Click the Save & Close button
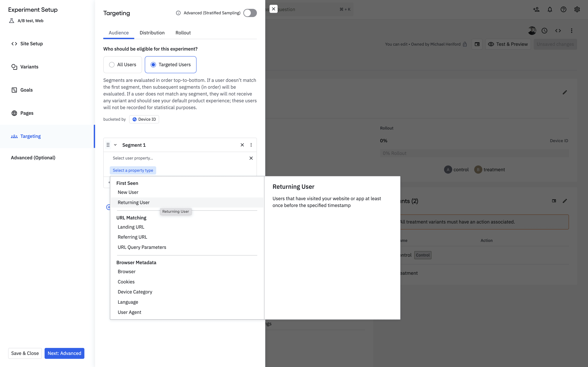Viewport: 588px width, 367px height. [x=25, y=353]
